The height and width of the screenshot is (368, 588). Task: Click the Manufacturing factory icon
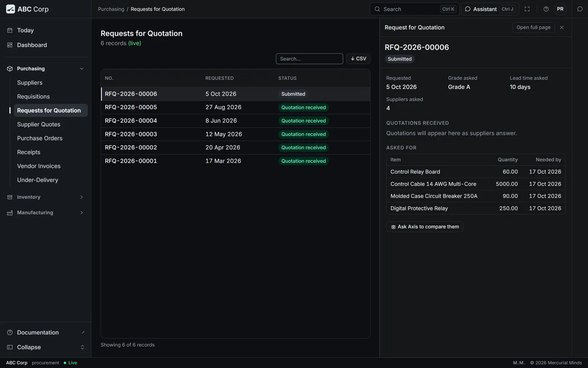(x=10, y=213)
